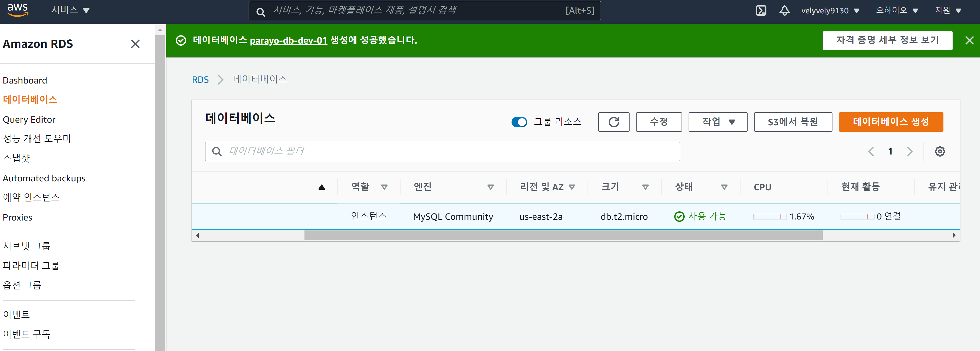Expand the 작업 dropdown

(718, 122)
